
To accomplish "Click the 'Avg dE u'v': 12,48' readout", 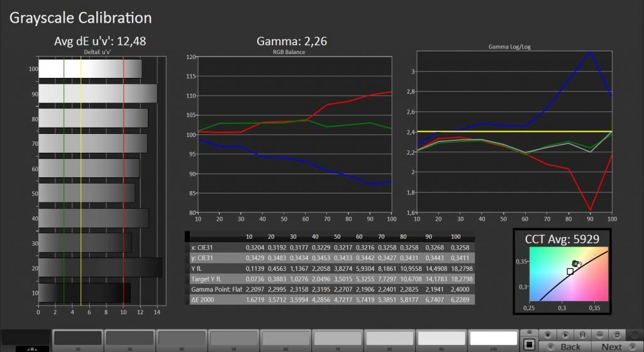I will 100,41.
